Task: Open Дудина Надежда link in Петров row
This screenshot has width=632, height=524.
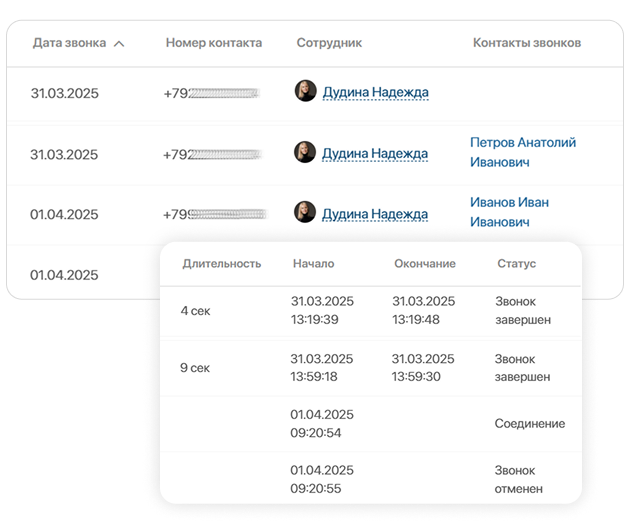Action: [x=375, y=153]
